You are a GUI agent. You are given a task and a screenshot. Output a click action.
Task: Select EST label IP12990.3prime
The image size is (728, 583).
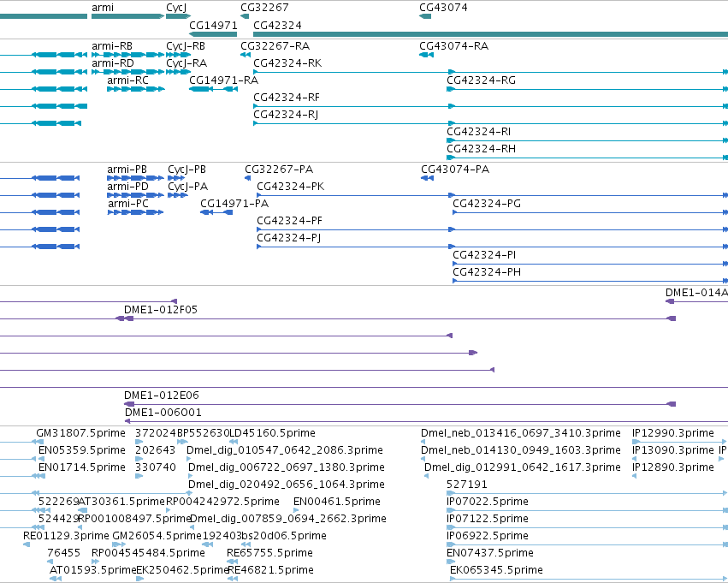673,433
